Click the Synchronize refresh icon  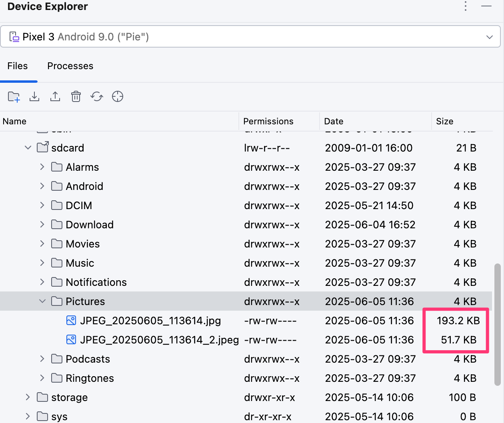point(97,97)
